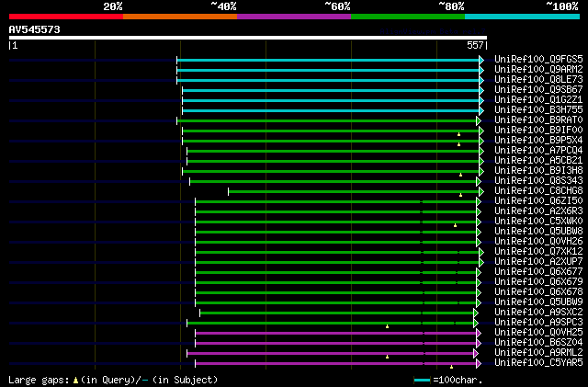Open hit UniRef100_B9IF00

538,131
